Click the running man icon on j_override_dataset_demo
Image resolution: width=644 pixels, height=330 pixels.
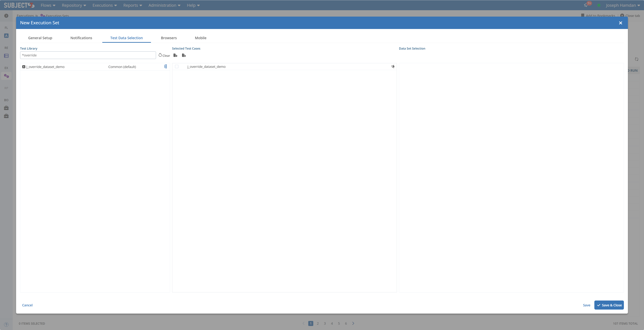tap(393, 67)
